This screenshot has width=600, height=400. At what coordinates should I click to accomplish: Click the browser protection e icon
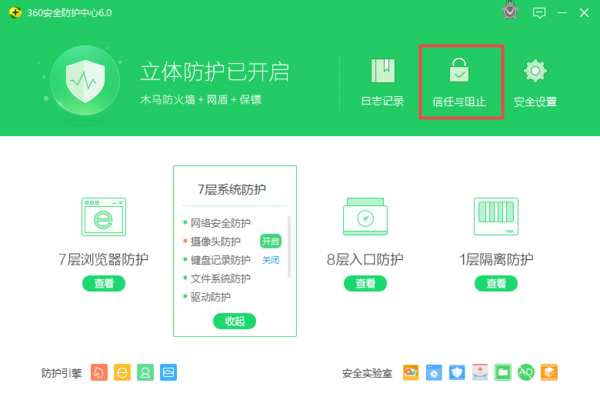tap(104, 217)
